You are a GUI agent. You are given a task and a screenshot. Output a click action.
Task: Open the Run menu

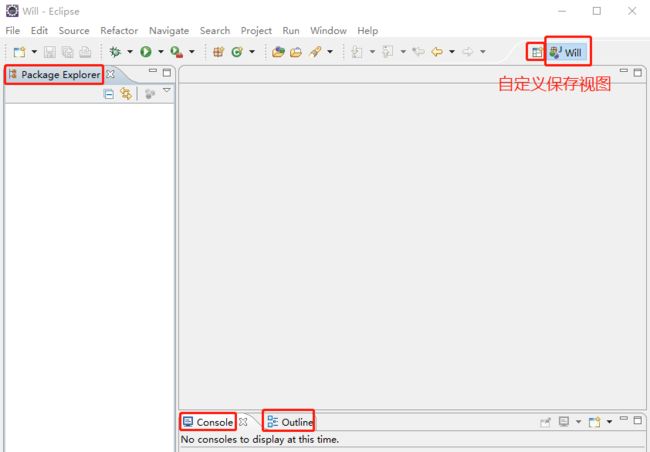coord(291,31)
